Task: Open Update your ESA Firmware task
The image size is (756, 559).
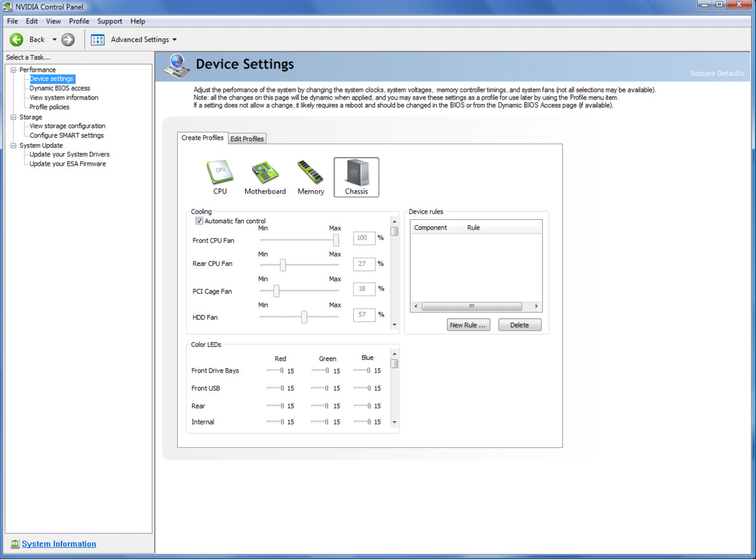Action: (x=67, y=164)
